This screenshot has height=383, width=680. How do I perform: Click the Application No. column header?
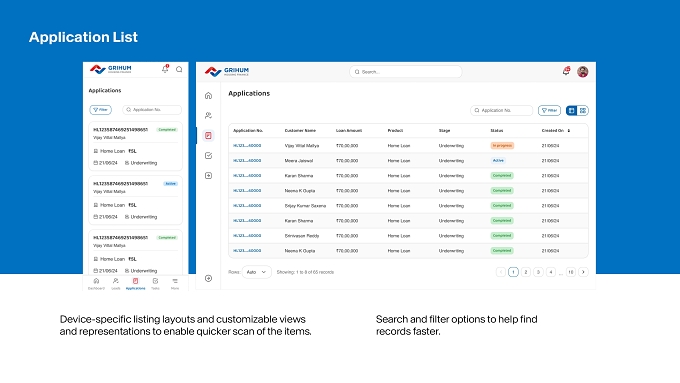pos(248,131)
